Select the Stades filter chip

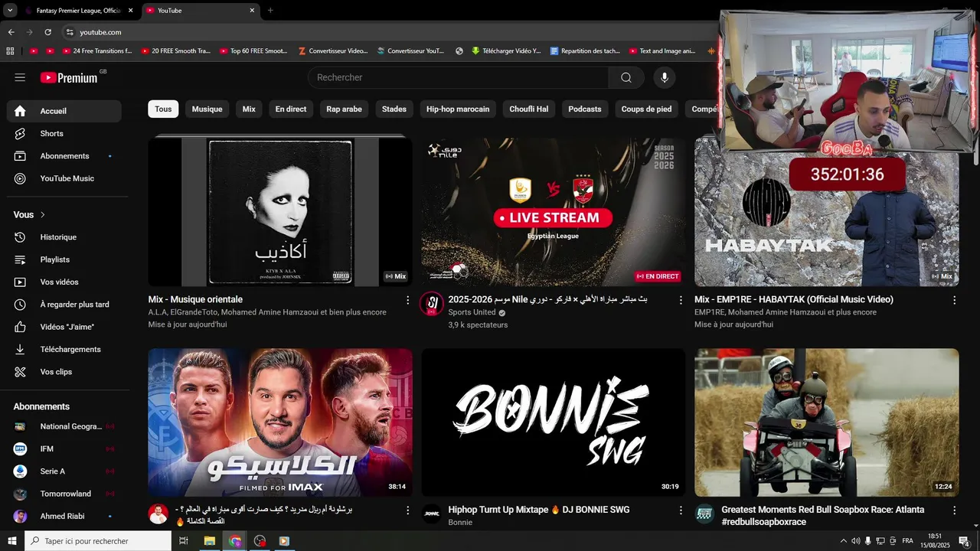[394, 109]
